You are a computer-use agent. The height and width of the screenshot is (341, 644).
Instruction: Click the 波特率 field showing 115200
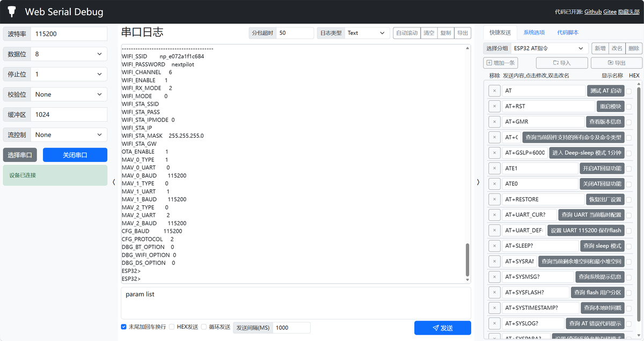click(69, 34)
